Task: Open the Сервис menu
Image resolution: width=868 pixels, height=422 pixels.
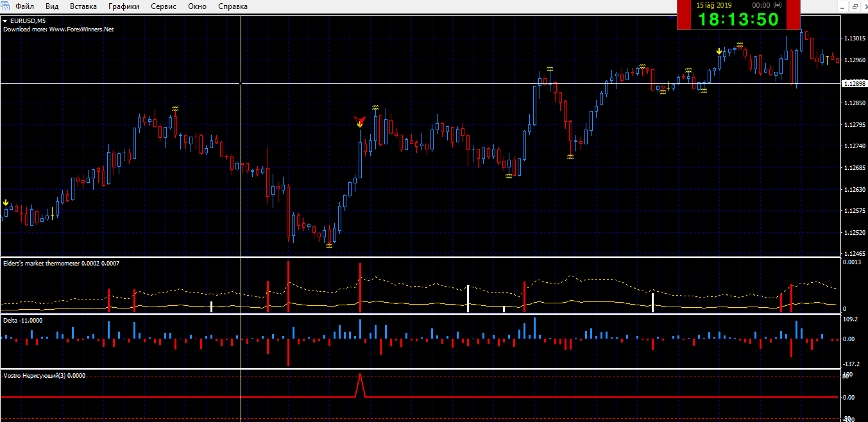Action: click(164, 6)
